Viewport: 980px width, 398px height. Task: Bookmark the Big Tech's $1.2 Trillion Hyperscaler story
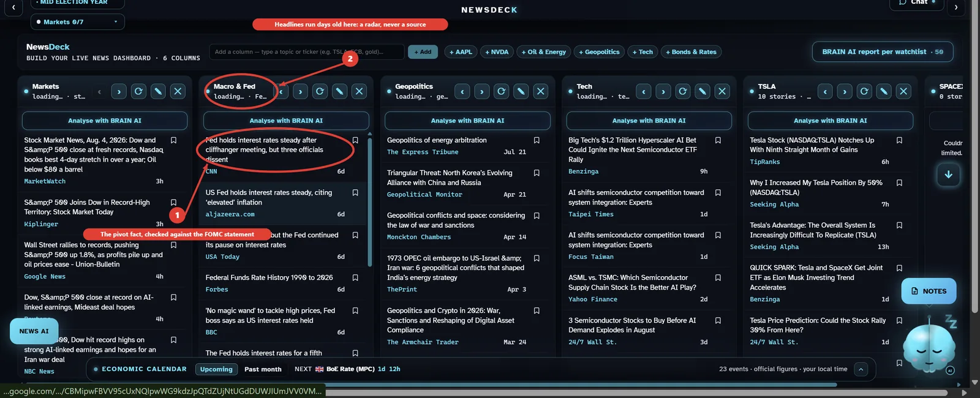[x=718, y=140]
